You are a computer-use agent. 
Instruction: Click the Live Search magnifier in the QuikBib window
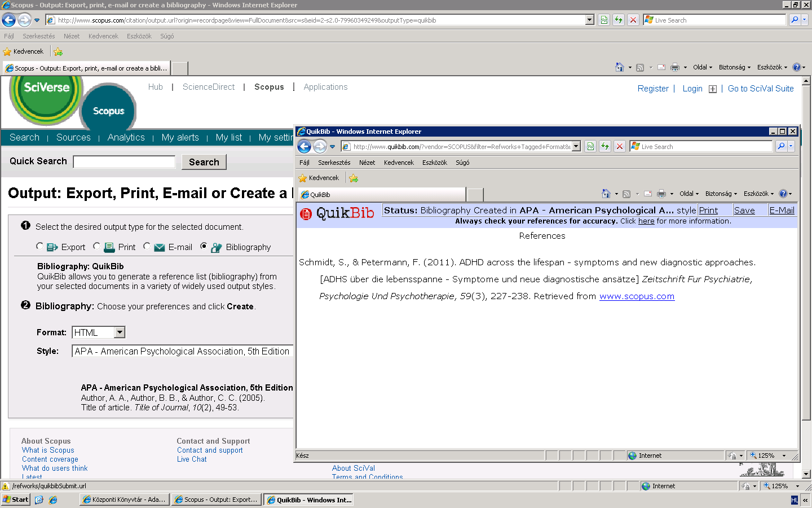coord(781,146)
